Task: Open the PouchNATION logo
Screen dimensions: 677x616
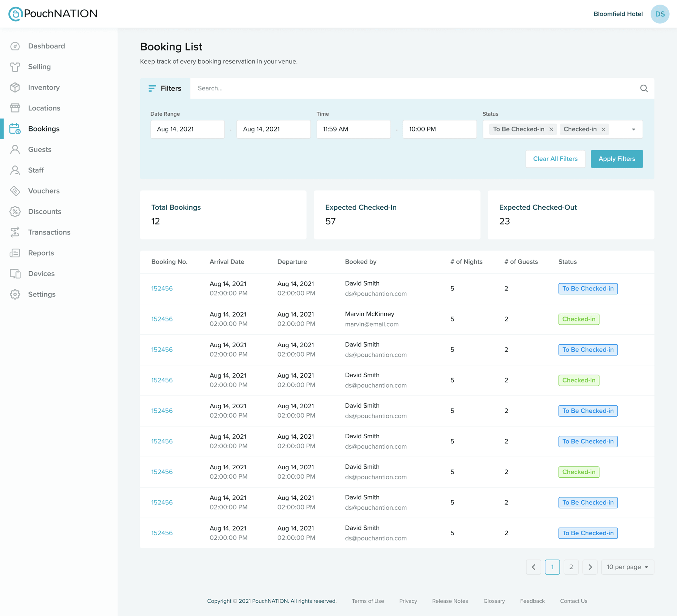Action: pos(53,14)
